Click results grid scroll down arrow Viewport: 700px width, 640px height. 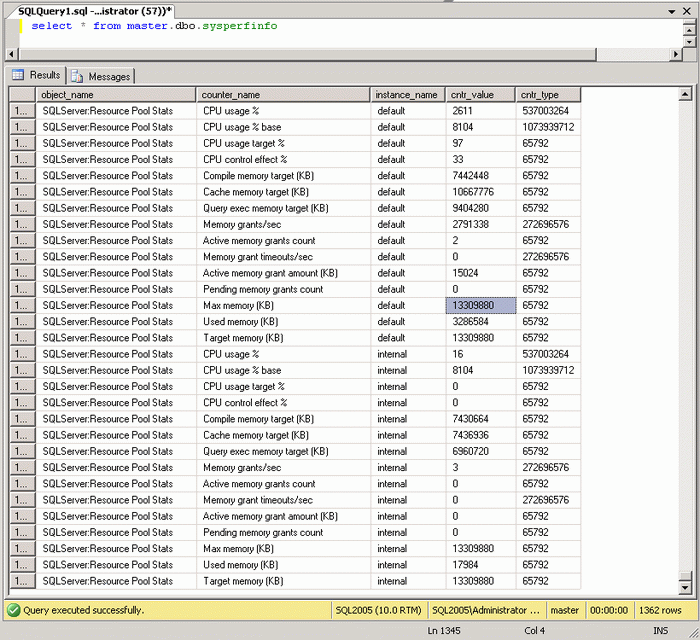[x=685, y=588]
